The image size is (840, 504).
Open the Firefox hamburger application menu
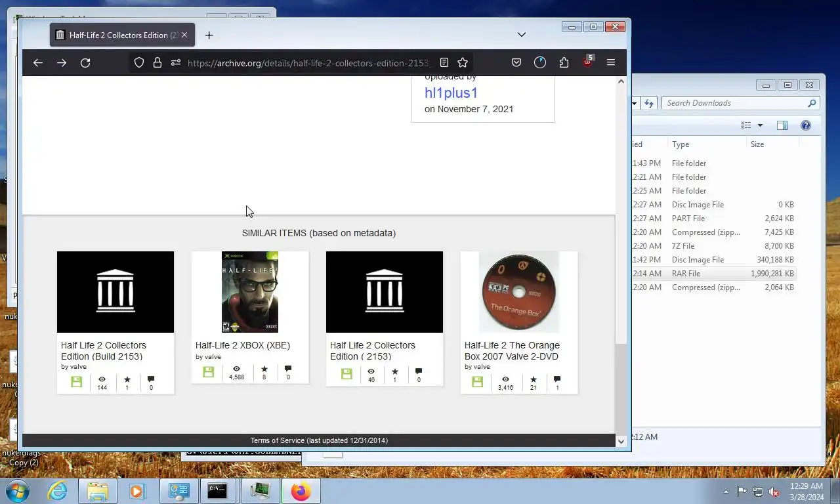click(611, 62)
